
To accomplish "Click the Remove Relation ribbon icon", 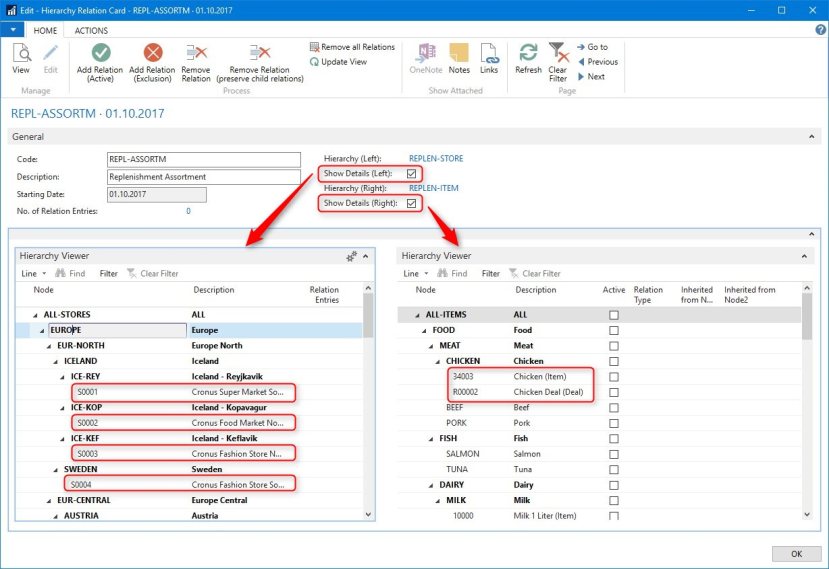I will (x=196, y=53).
